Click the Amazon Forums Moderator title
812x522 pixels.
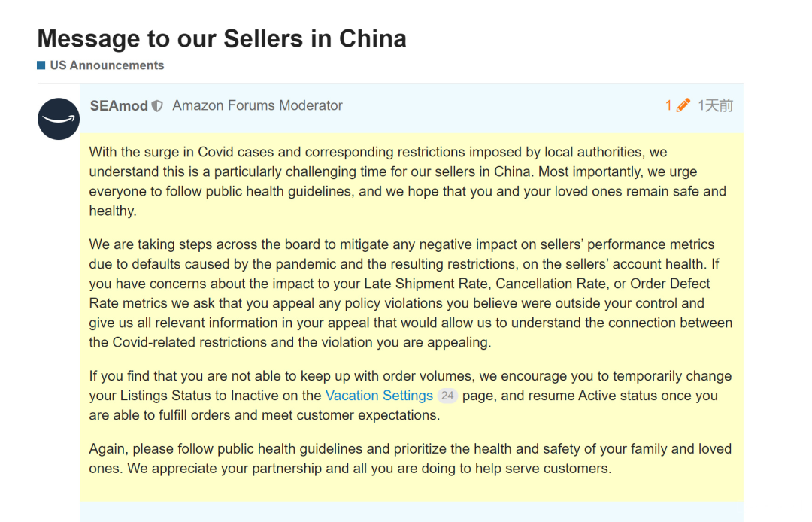[x=257, y=105]
